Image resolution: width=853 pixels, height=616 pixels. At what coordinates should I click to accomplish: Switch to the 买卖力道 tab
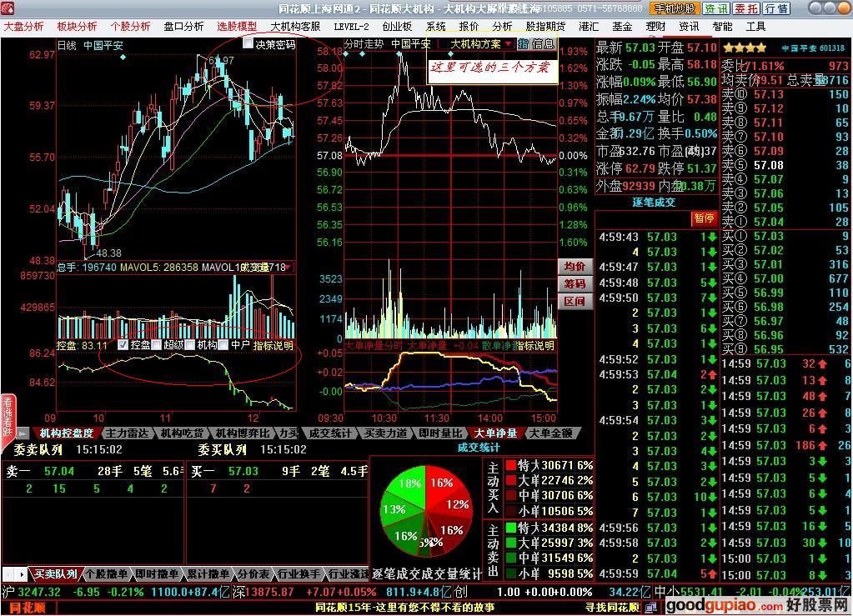coord(385,433)
